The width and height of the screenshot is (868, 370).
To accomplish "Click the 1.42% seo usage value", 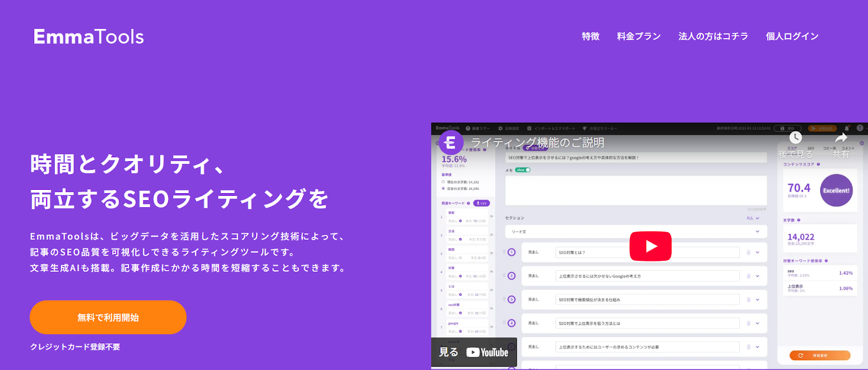I will point(846,273).
